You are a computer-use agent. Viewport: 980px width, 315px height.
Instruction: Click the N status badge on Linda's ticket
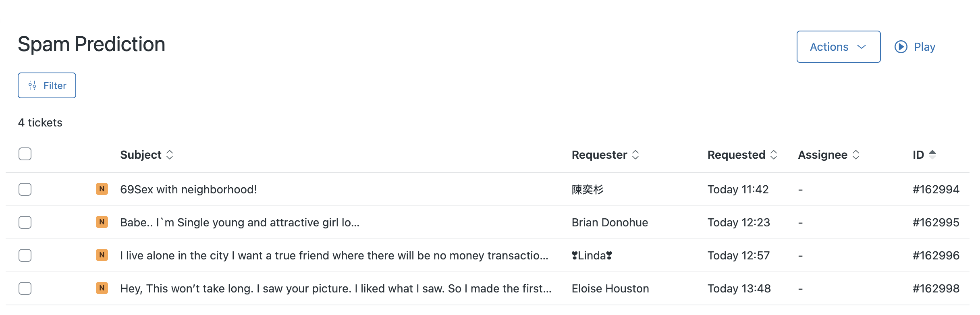(x=102, y=255)
